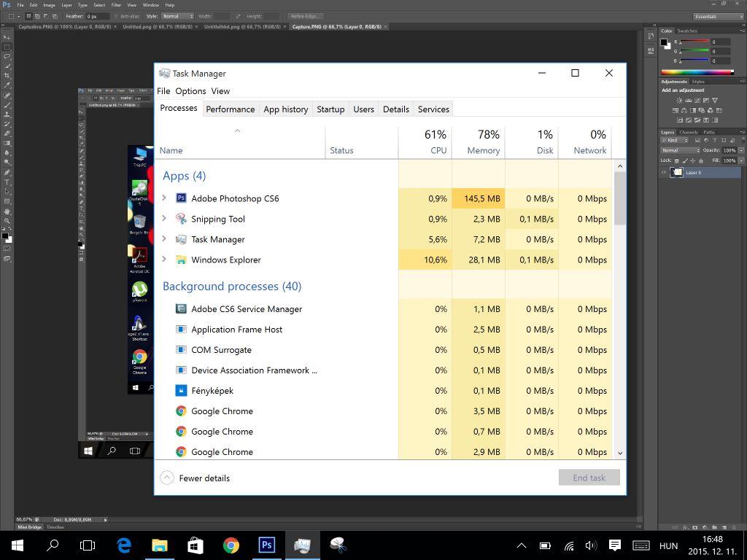Open the layer Kind filter dropdown

click(675, 141)
